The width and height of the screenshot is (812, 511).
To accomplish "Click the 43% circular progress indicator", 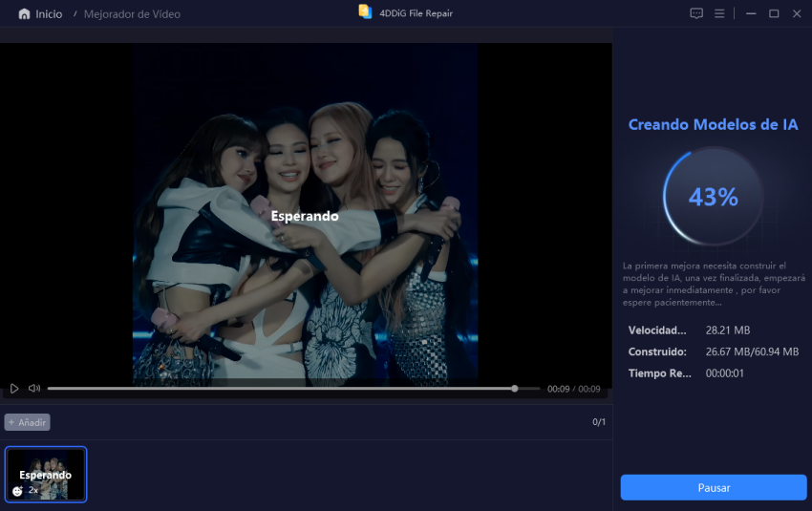I will point(713,197).
